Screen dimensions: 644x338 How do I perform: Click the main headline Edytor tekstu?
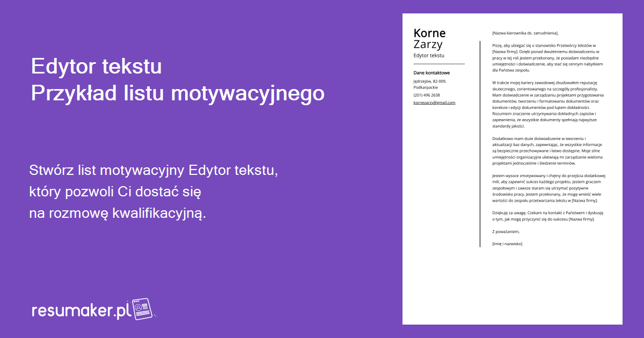tap(97, 67)
